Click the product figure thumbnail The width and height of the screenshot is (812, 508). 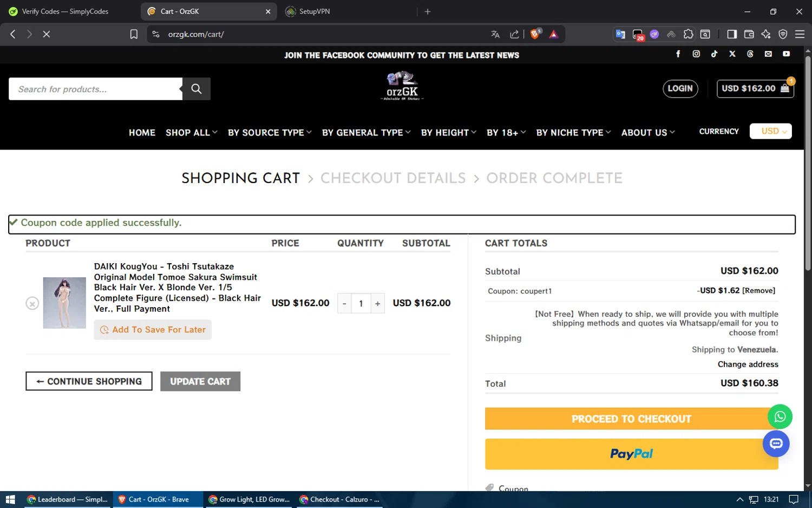point(64,303)
